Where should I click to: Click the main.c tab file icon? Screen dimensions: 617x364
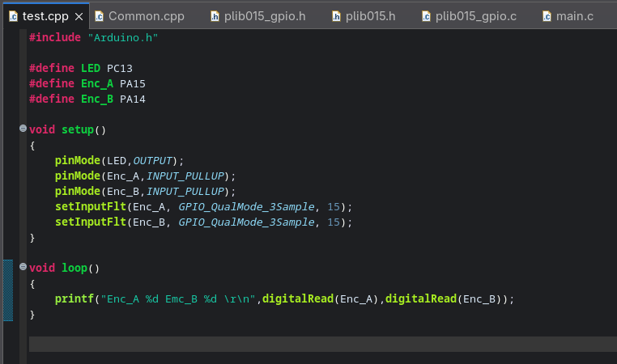click(547, 16)
